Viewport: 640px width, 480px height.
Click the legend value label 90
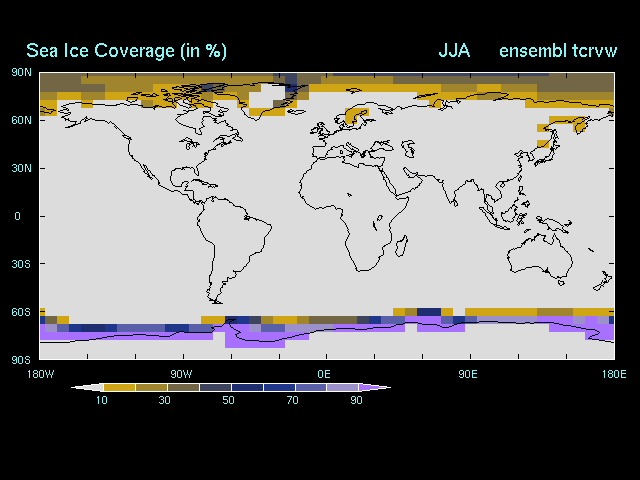356,400
